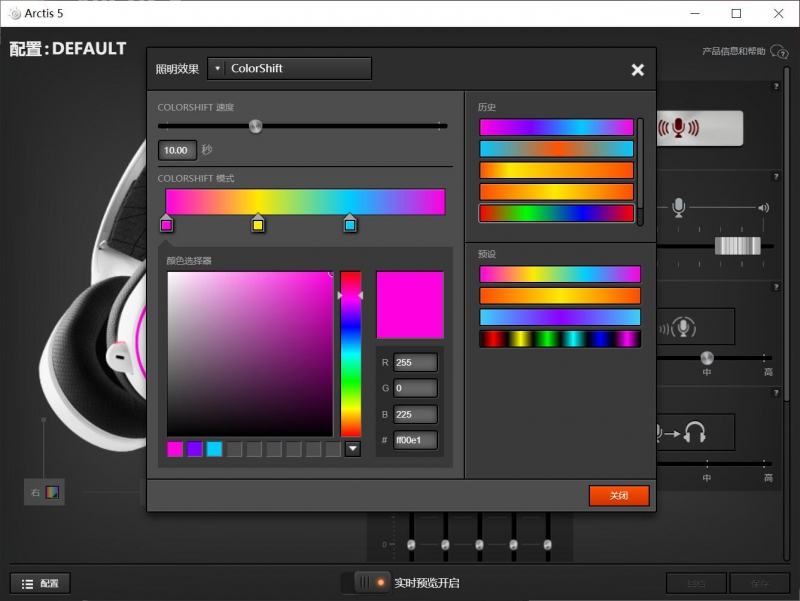Focus the R value field showing 255
Viewport: 800px width, 601px height.
click(415, 363)
